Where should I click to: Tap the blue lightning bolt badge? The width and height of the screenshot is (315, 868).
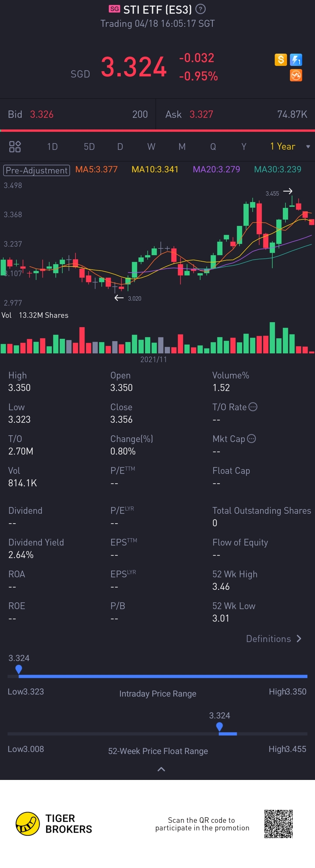pyautogui.click(x=296, y=60)
